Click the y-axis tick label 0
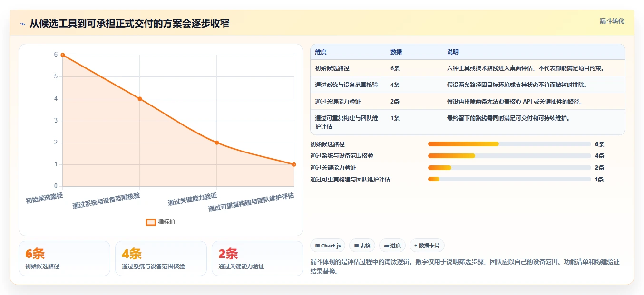The image size is (644, 295). (x=56, y=186)
